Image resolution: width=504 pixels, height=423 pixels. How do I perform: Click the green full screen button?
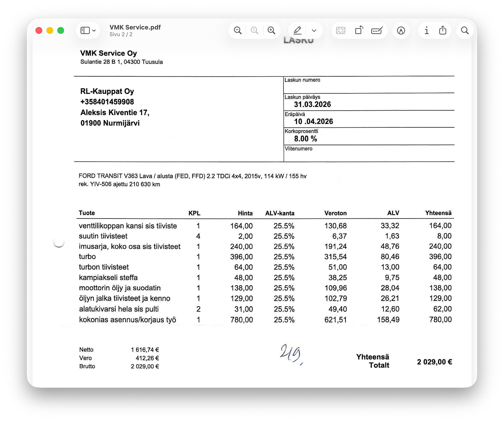click(61, 31)
